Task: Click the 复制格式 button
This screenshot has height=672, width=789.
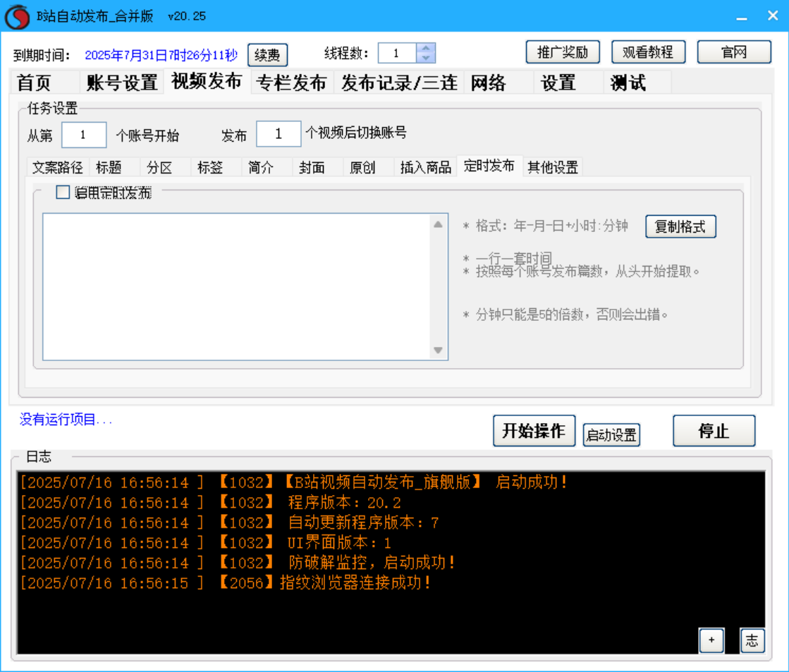Action: coord(680,226)
